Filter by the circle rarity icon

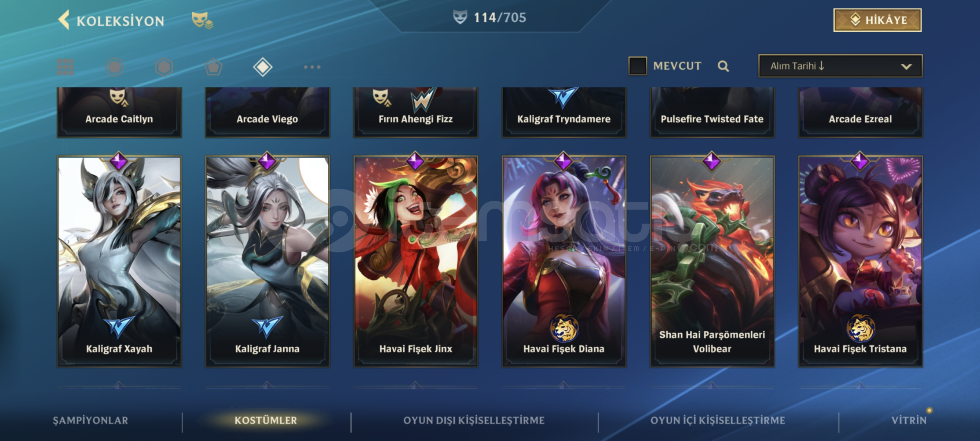pos(115,67)
